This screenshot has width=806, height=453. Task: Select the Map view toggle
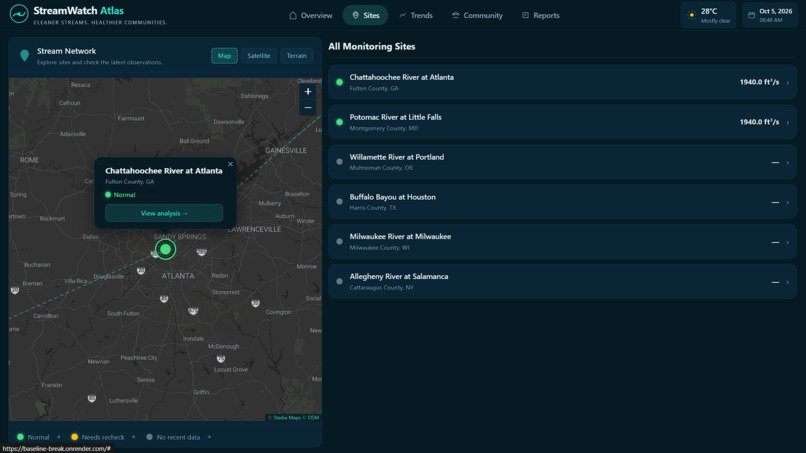(224, 56)
